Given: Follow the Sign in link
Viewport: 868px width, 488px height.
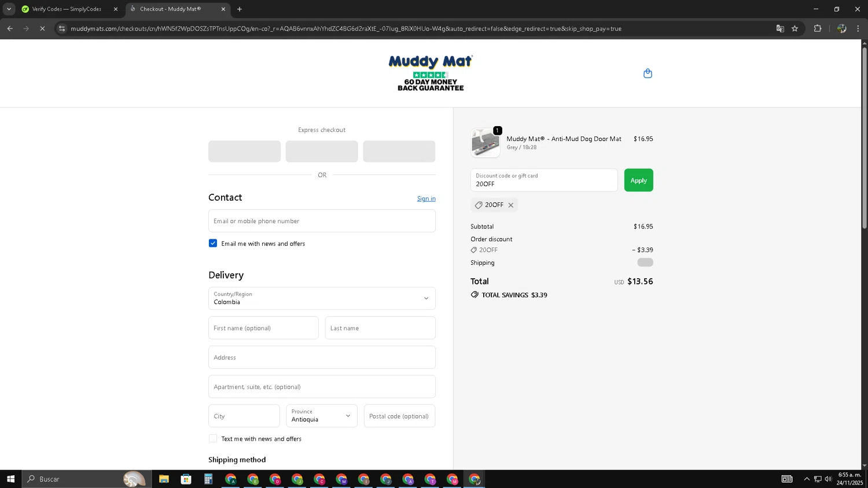Looking at the screenshot, I should click(426, 199).
